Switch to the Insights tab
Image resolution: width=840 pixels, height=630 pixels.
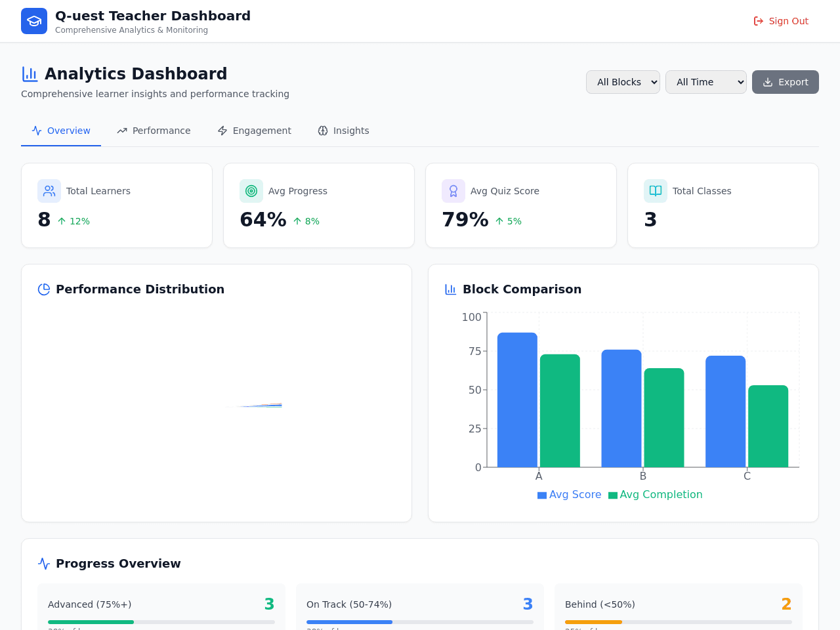tap(343, 131)
